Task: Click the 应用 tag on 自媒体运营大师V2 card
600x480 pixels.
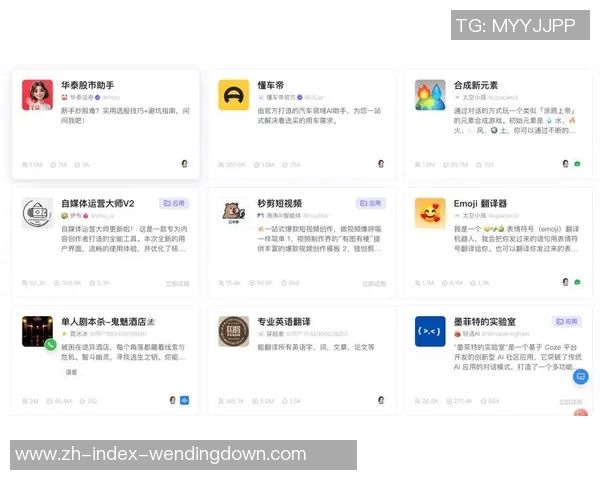Action: coord(174,203)
